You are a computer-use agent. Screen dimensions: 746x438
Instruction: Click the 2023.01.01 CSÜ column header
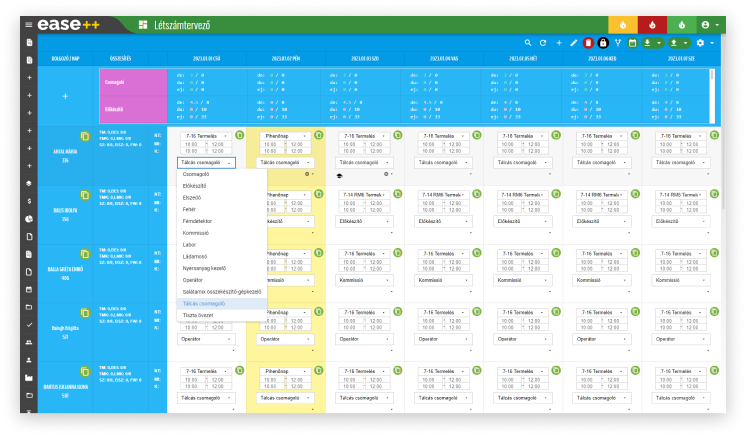pos(206,58)
